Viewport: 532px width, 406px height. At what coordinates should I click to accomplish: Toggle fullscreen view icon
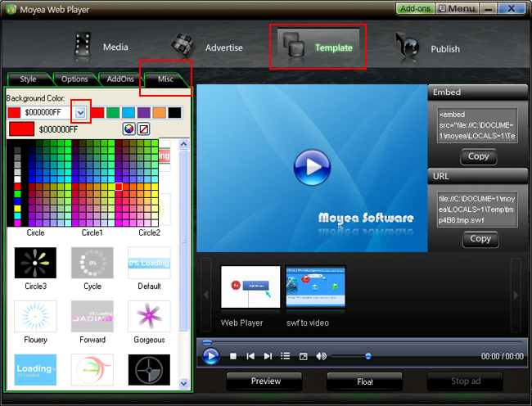pyautogui.click(x=303, y=357)
